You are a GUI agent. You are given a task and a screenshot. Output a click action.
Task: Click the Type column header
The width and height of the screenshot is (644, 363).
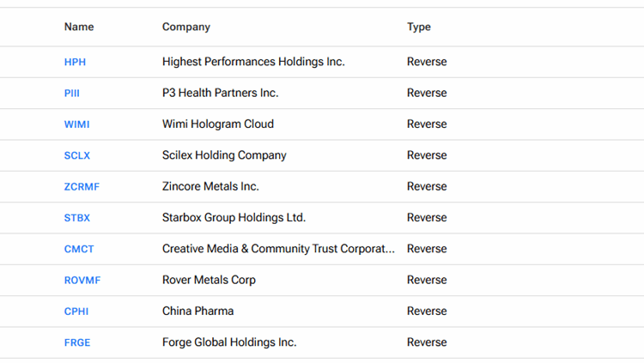point(419,27)
